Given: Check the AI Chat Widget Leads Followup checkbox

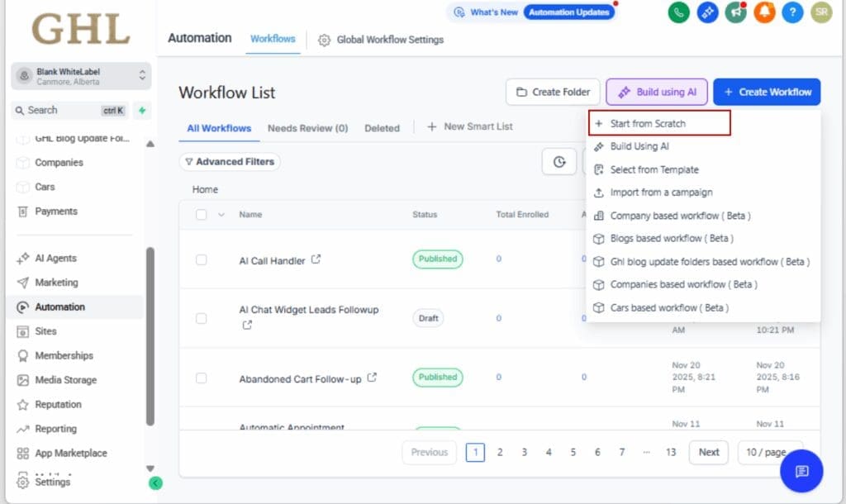Looking at the screenshot, I should tap(202, 318).
